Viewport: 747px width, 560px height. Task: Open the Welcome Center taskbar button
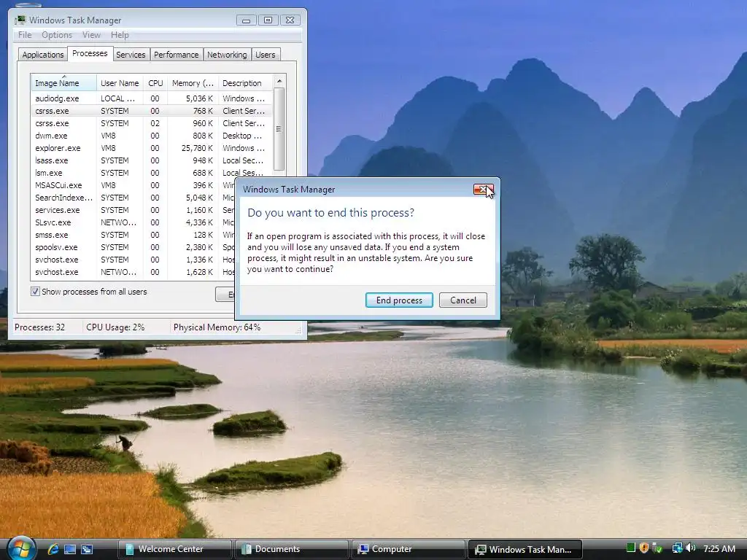[174, 549]
